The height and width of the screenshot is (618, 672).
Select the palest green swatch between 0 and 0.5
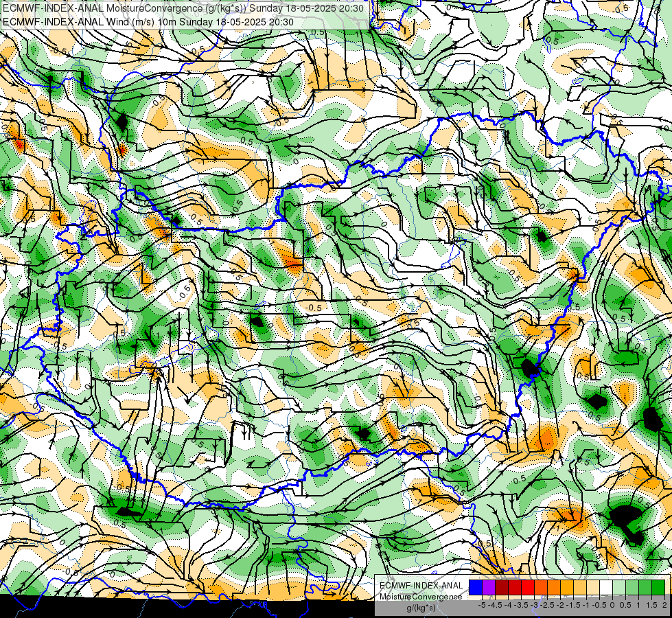[619, 587]
